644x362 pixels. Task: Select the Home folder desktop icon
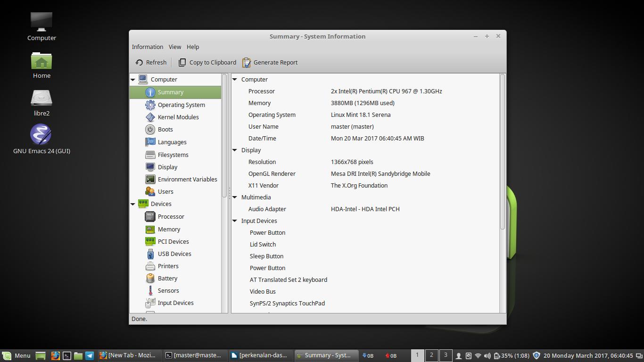tap(41, 65)
